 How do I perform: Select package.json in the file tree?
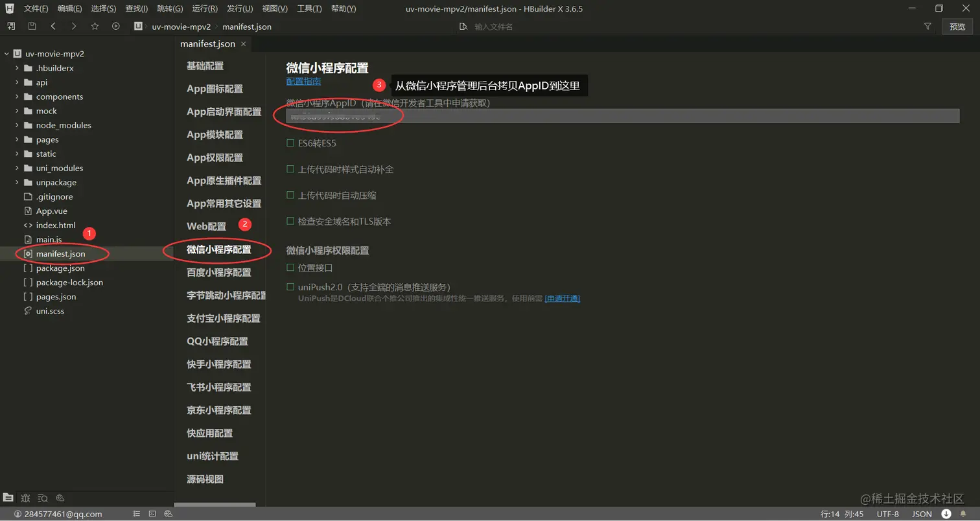60,268
